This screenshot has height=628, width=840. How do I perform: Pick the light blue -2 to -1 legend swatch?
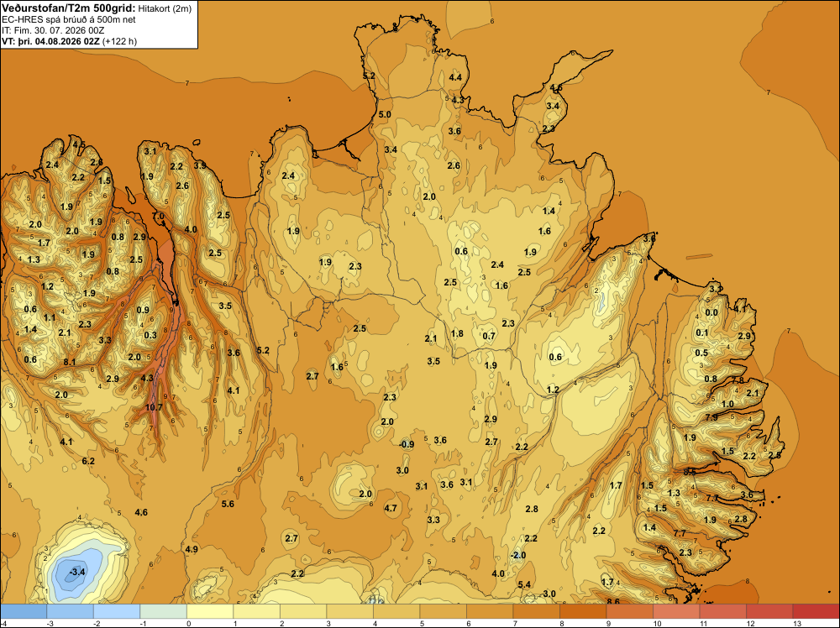(117, 611)
